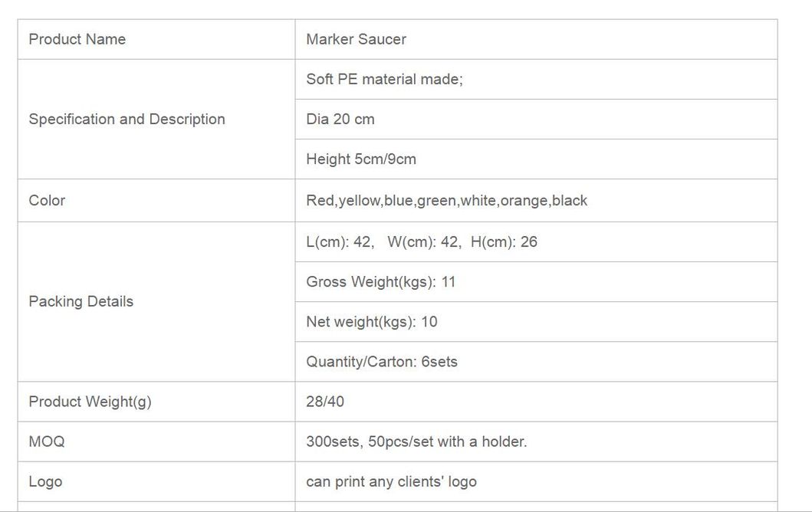
Task: Click the Gross Weight(kgs): 11 row
Action: coord(381,281)
